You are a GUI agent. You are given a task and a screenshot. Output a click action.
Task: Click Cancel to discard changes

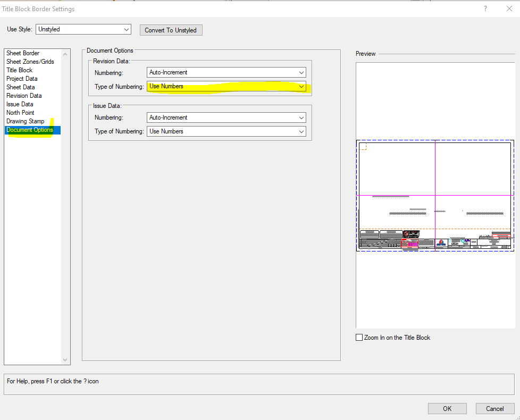coord(494,408)
